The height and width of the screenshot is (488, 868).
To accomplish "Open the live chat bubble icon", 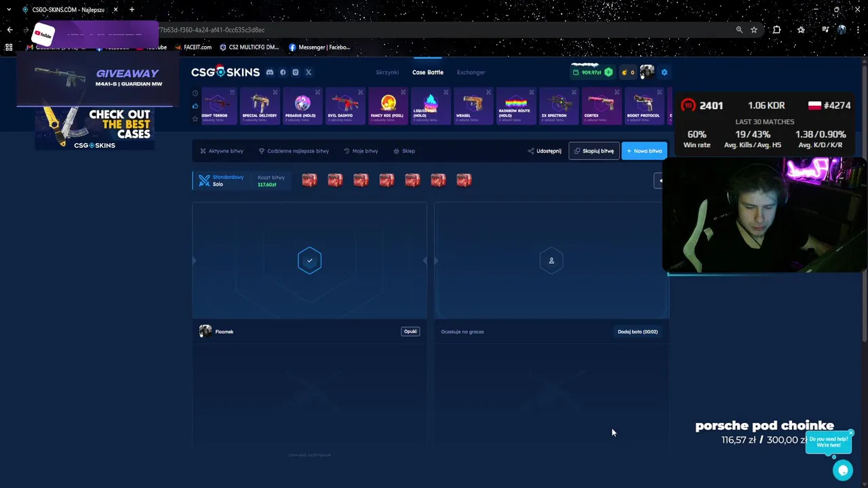I will click(x=843, y=470).
